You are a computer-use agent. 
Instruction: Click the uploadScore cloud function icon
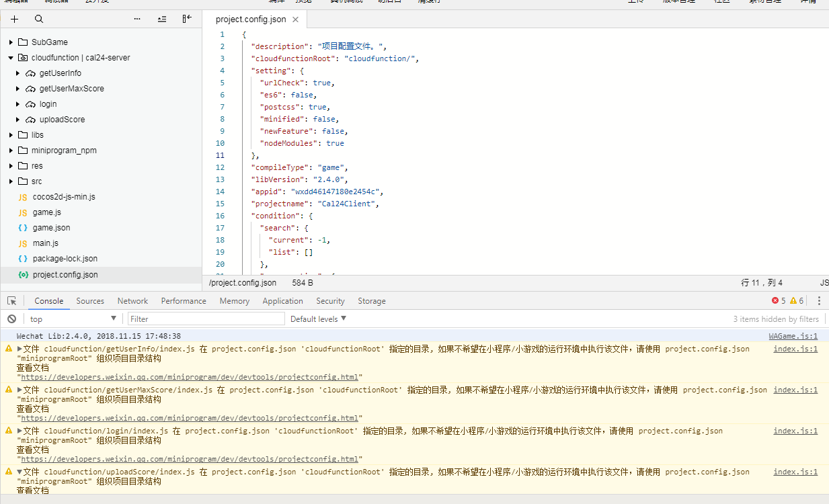pyautogui.click(x=30, y=120)
